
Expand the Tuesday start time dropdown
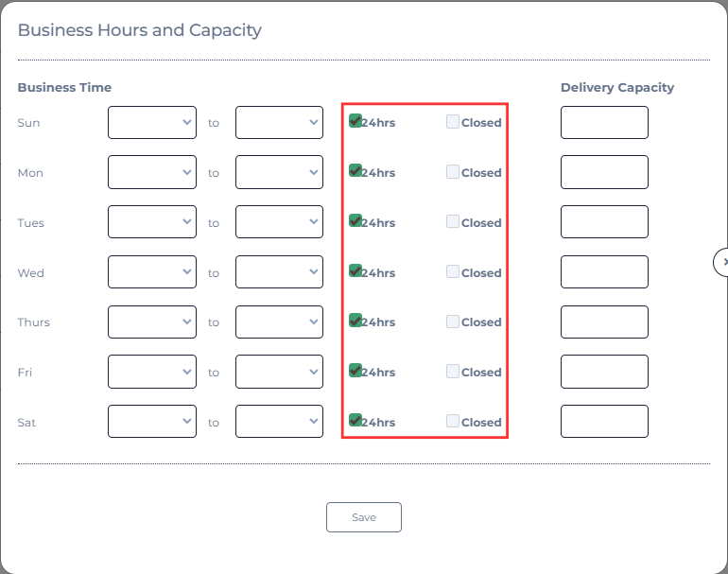152,222
